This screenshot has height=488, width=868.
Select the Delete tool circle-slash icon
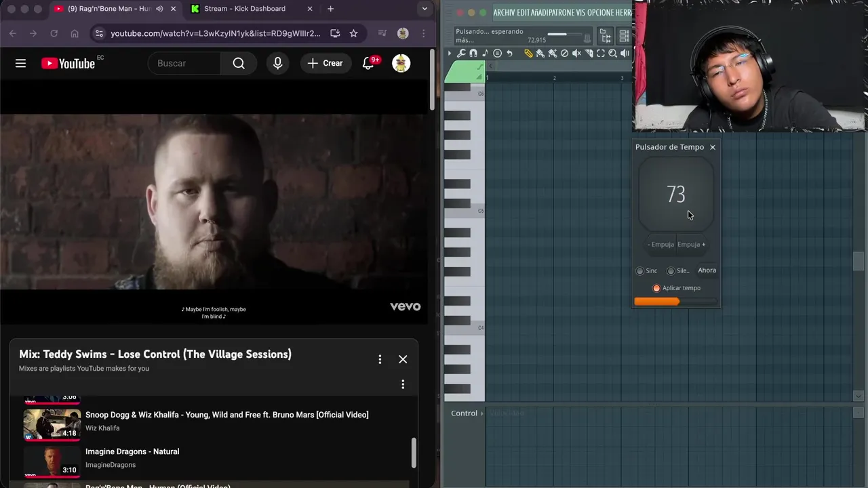564,53
